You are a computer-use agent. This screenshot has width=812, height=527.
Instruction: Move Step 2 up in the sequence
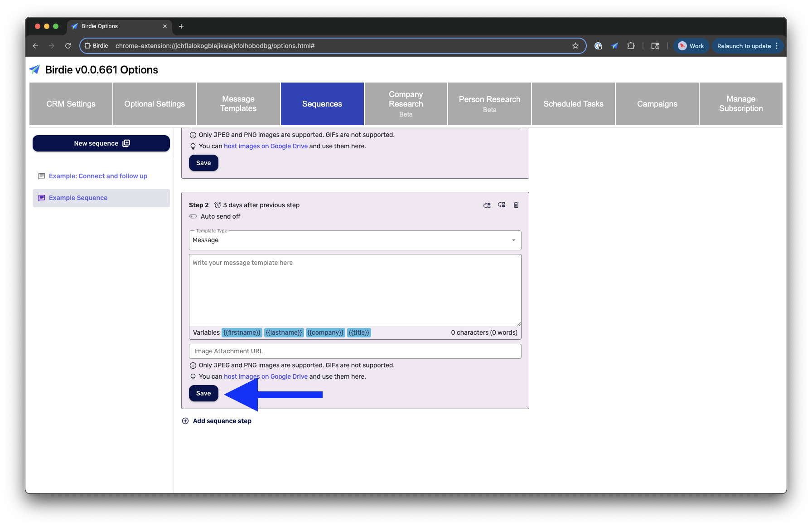pos(487,205)
